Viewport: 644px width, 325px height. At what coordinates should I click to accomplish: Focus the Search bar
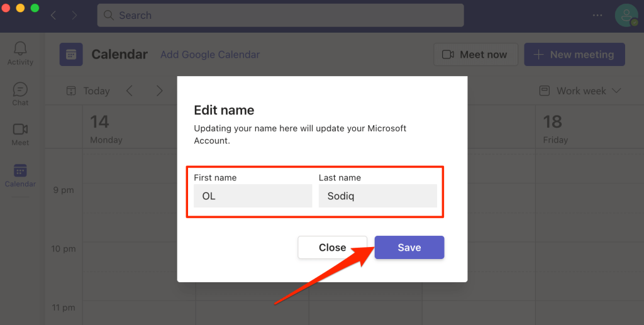click(x=280, y=15)
